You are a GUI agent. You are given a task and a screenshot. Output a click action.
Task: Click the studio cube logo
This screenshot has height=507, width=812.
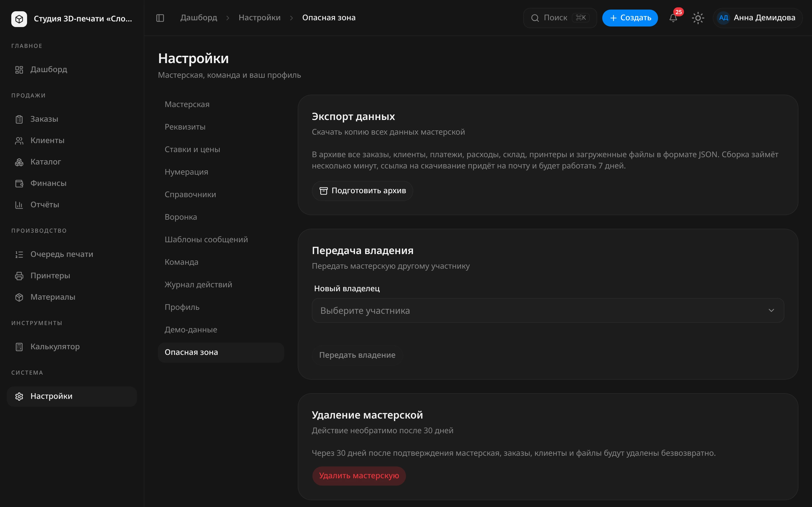[x=19, y=19]
